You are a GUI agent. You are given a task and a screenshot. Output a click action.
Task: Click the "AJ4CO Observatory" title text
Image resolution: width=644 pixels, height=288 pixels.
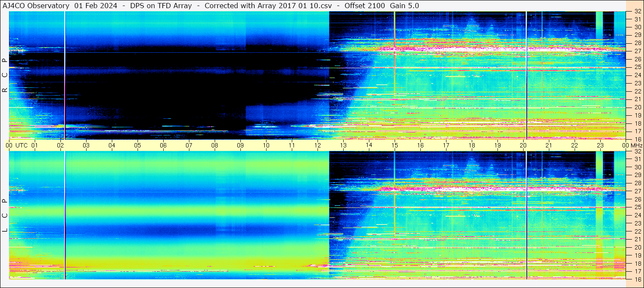[x=36, y=6]
